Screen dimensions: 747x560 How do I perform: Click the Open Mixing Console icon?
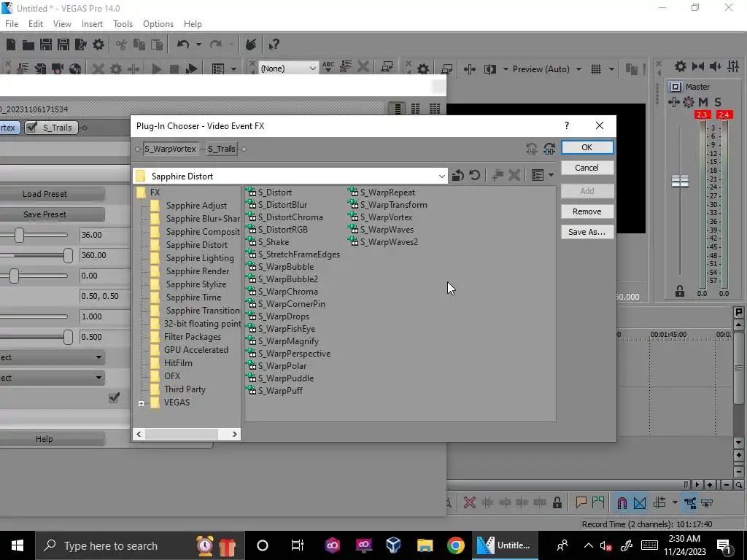point(734,66)
